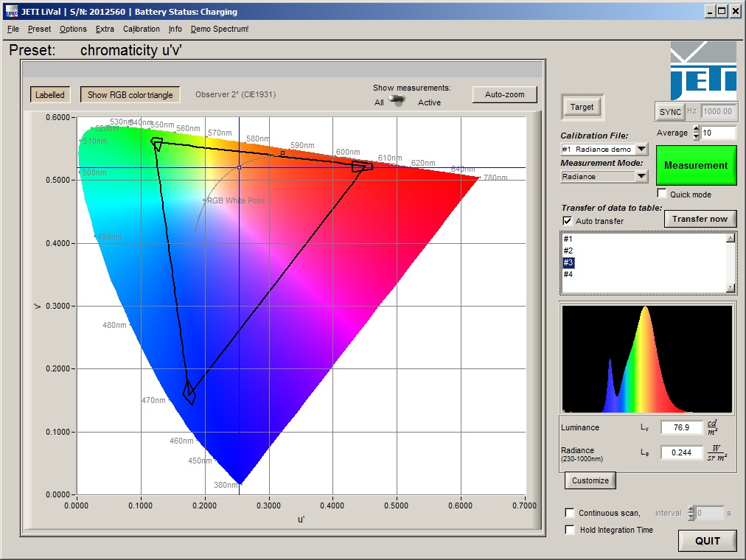The height and width of the screenshot is (560, 746).
Task: Click the interval seconds field
Action: click(710, 513)
